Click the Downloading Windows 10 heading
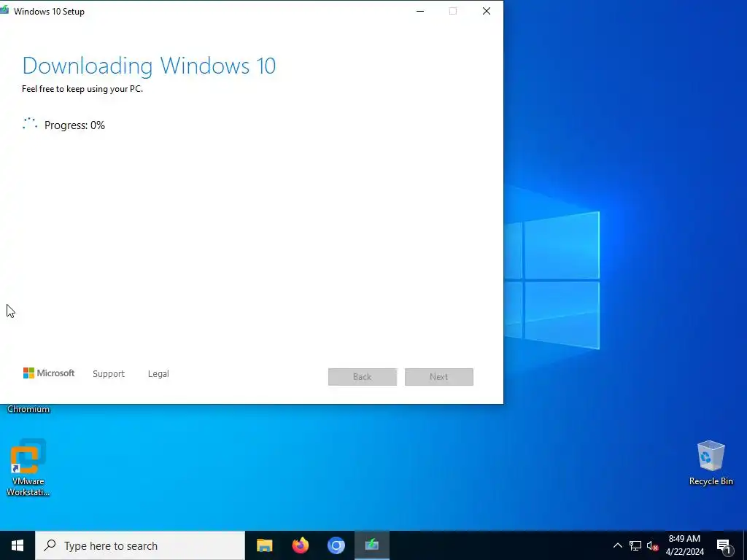Image resolution: width=747 pixels, height=560 pixels. pyautogui.click(x=149, y=66)
